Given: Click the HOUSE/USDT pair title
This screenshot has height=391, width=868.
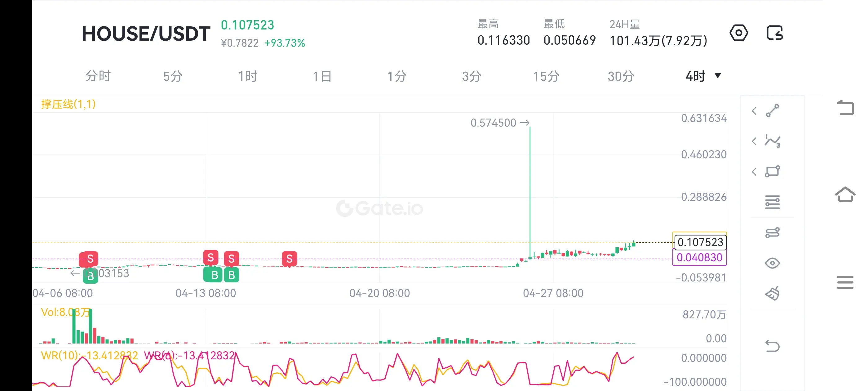Looking at the screenshot, I should click(146, 34).
